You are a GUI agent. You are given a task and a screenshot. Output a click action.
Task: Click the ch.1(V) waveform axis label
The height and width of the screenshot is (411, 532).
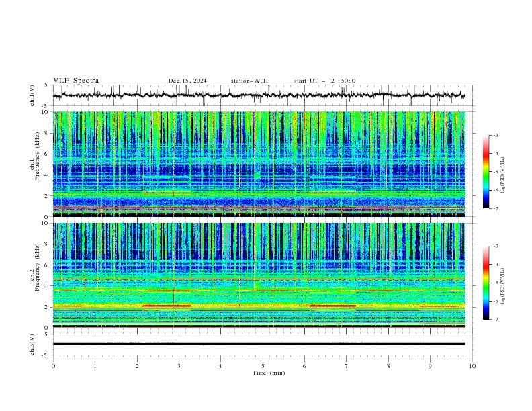(x=32, y=95)
